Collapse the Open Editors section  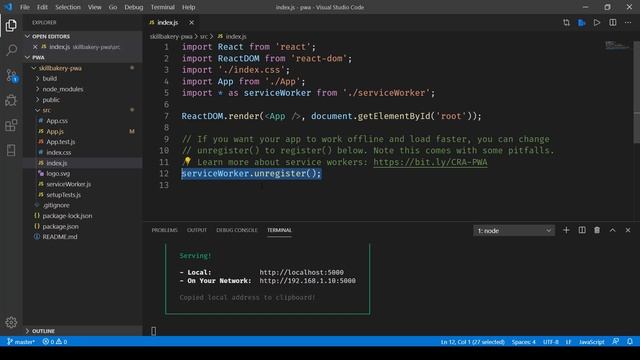point(28,36)
